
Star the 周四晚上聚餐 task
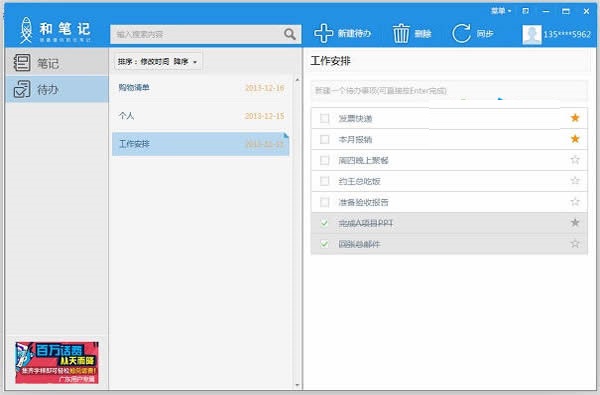(x=575, y=160)
